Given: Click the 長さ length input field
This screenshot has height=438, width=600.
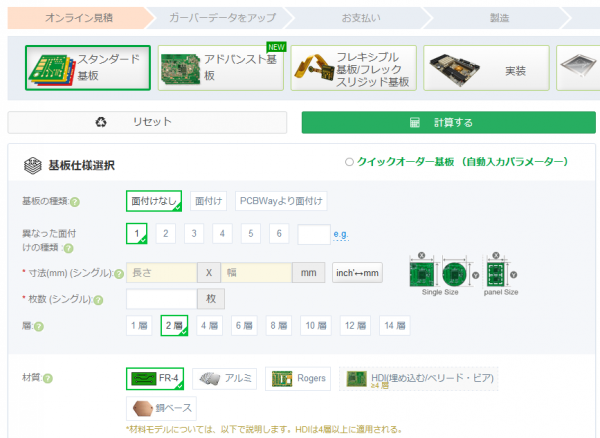Looking at the screenshot, I should [x=160, y=273].
